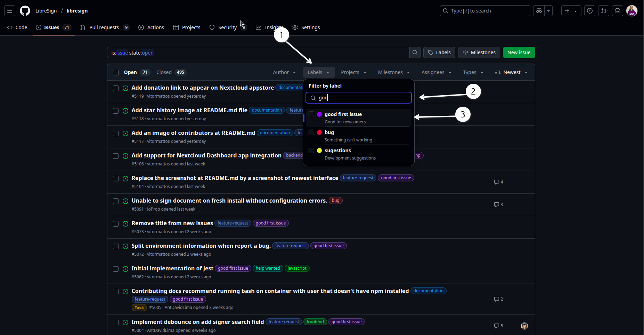Screen dimensions: 644x335
Task: Focus the 'Type / to search' field
Action: pos(485,11)
